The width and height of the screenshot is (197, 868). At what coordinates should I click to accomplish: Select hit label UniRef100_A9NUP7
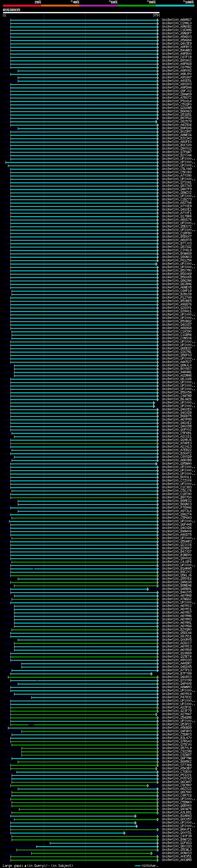click(177, 33)
